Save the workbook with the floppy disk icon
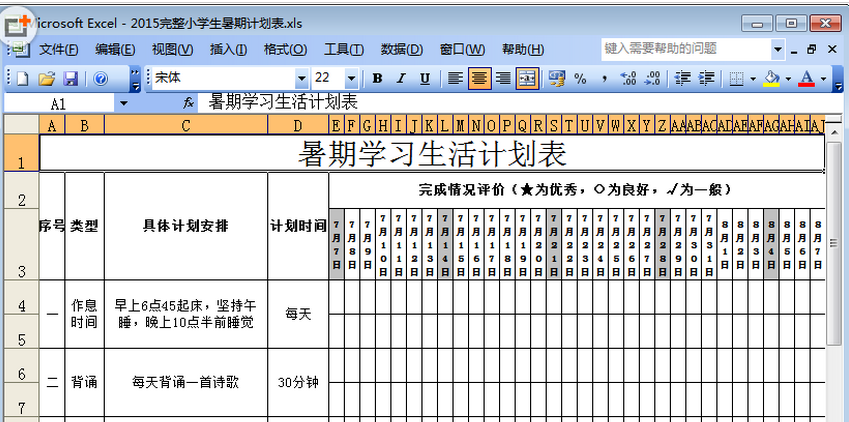Image resolution: width=849 pixels, height=422 pixels. pos(71,80)
